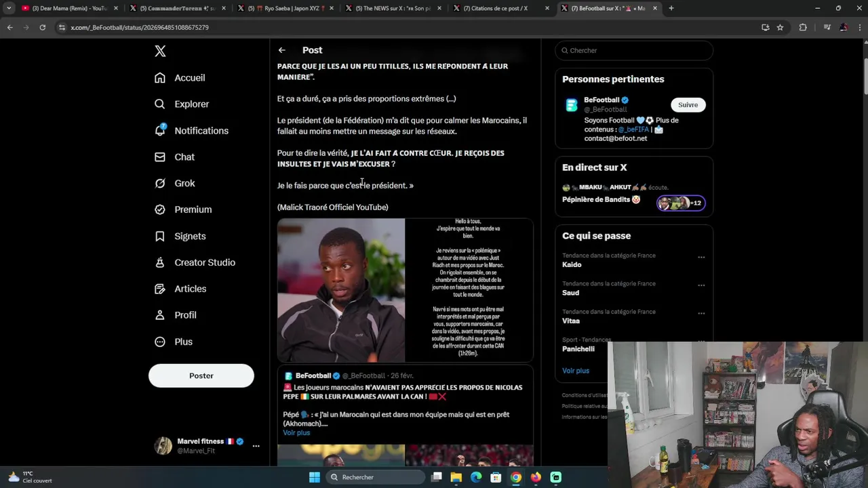This screenshot has width=868, height=488.
Task: Open Windows Start menu
Action: point(315,477)
